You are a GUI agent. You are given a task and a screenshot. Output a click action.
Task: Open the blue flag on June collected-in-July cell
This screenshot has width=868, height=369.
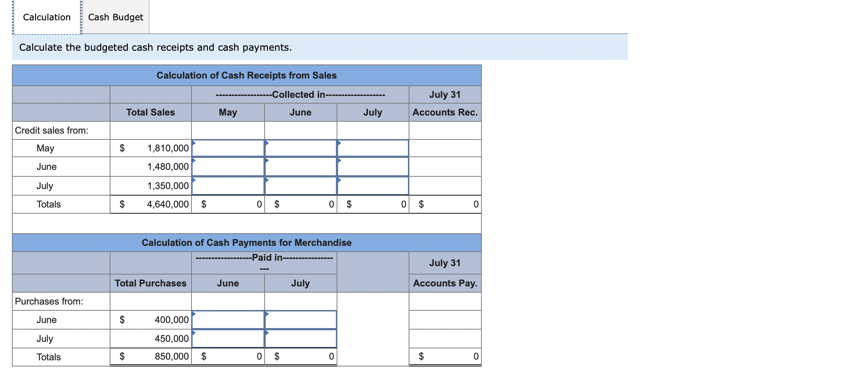pyautogui.click(x=339, y=160)
